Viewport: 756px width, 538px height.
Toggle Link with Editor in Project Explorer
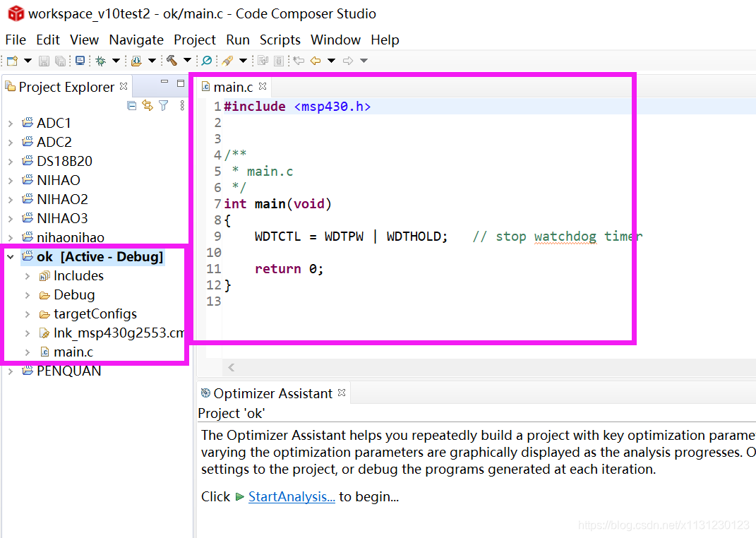pos(148,104)
